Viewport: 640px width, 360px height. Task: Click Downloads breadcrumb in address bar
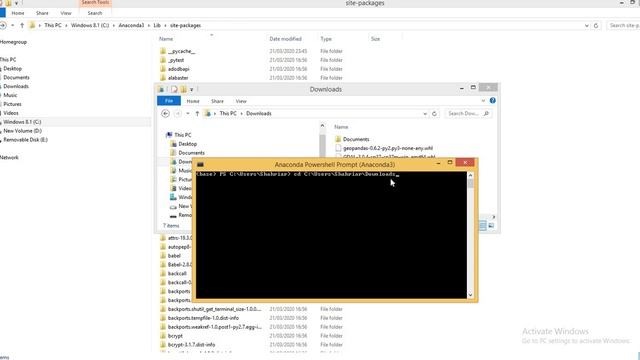coord(259,113)
